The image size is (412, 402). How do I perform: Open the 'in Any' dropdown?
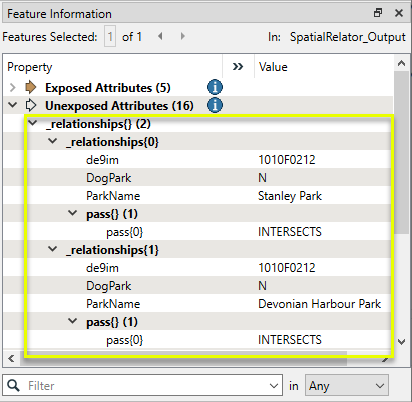347,385
